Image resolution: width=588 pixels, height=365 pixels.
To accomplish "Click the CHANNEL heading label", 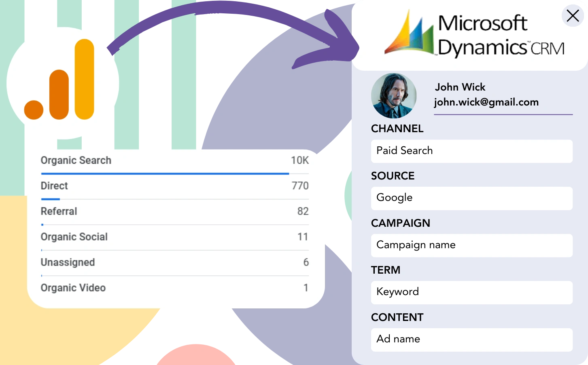I will 397,129.
